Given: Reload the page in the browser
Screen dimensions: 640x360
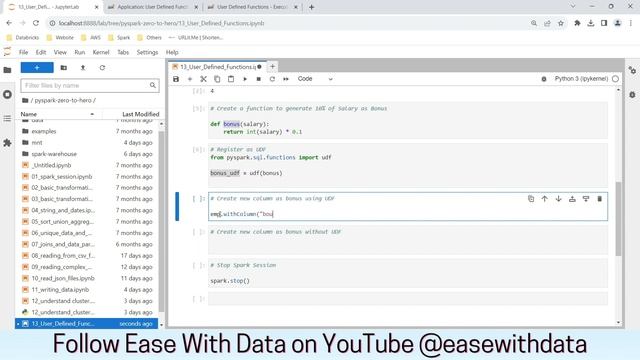Looking at the screenshot, I should click(36, 23).
